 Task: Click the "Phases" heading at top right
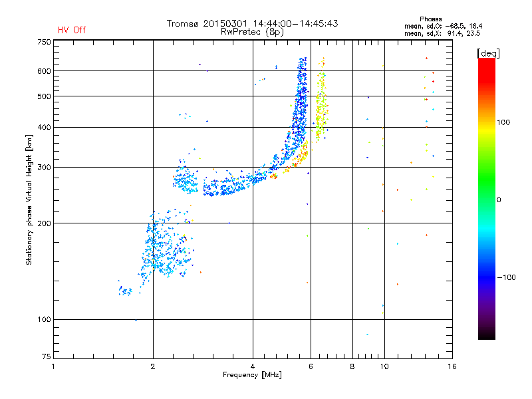pos(430,19)
